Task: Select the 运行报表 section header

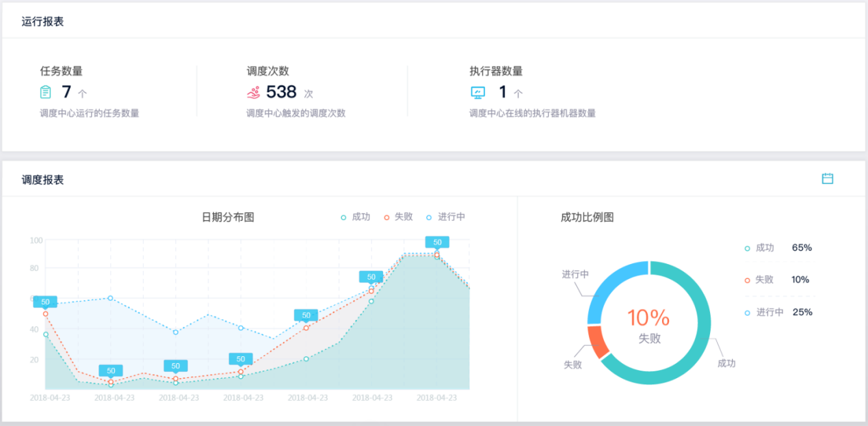Action: [x=42, y=21]
